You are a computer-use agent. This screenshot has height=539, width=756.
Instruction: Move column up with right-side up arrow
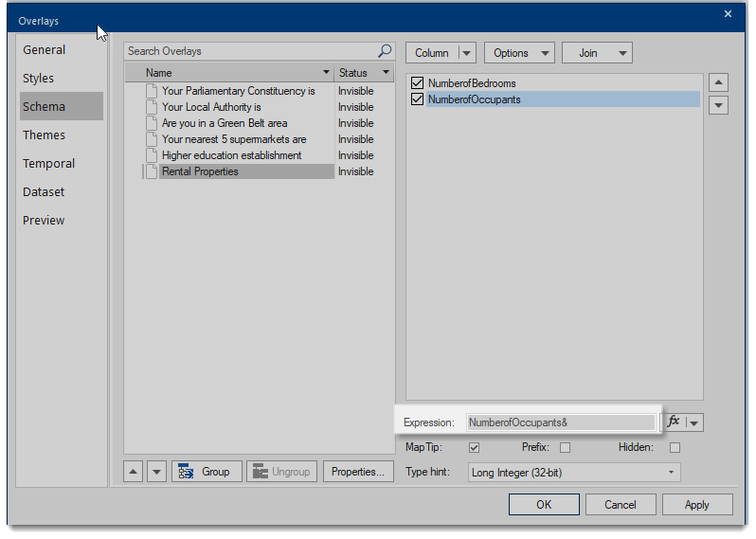click(x=718, y=83)
